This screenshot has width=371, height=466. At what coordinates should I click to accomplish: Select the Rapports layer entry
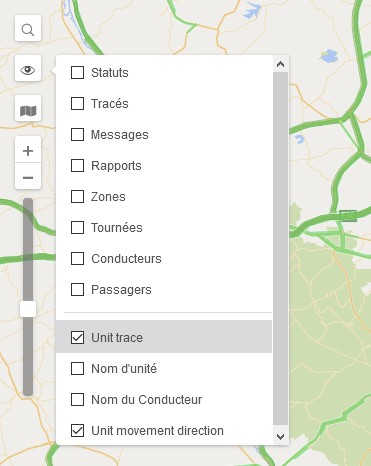164,166
